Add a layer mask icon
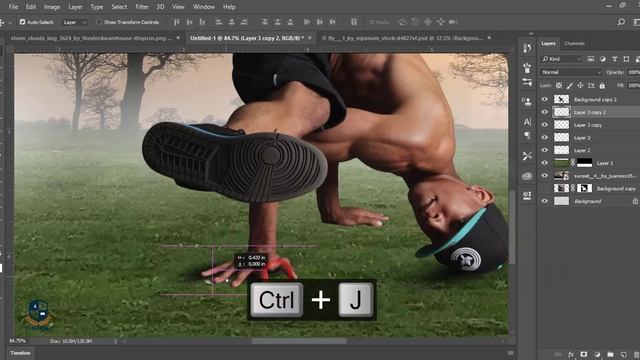Image resolution: width=640 pixels, height=360 pixels. tap(584, 354)
